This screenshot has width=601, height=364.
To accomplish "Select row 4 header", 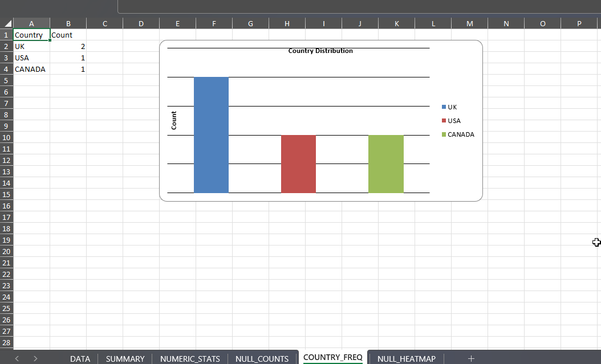I will click(7, 69).
